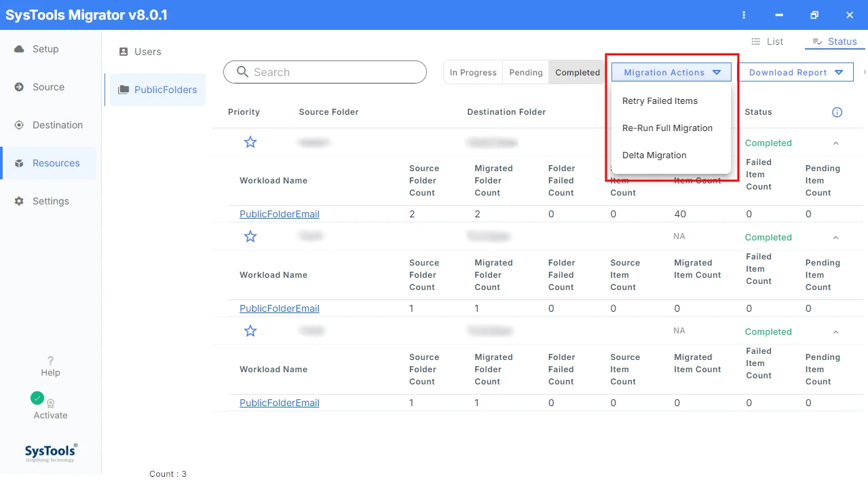The width and height of the screenshot is (868, 489).
Task: Click the Source Folder column header
Action: pyautogui.click(x=328, y=112)
